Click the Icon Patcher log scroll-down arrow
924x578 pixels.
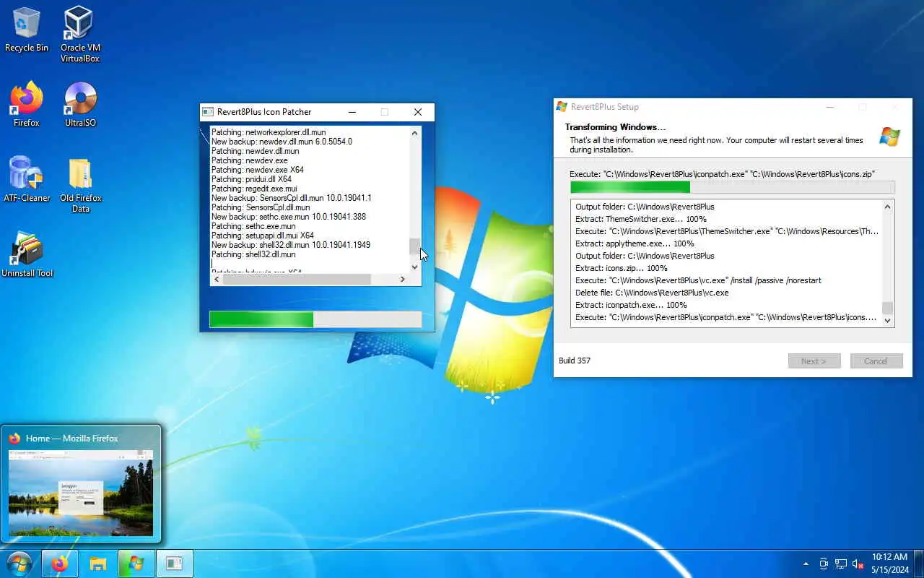pos(415,267)
